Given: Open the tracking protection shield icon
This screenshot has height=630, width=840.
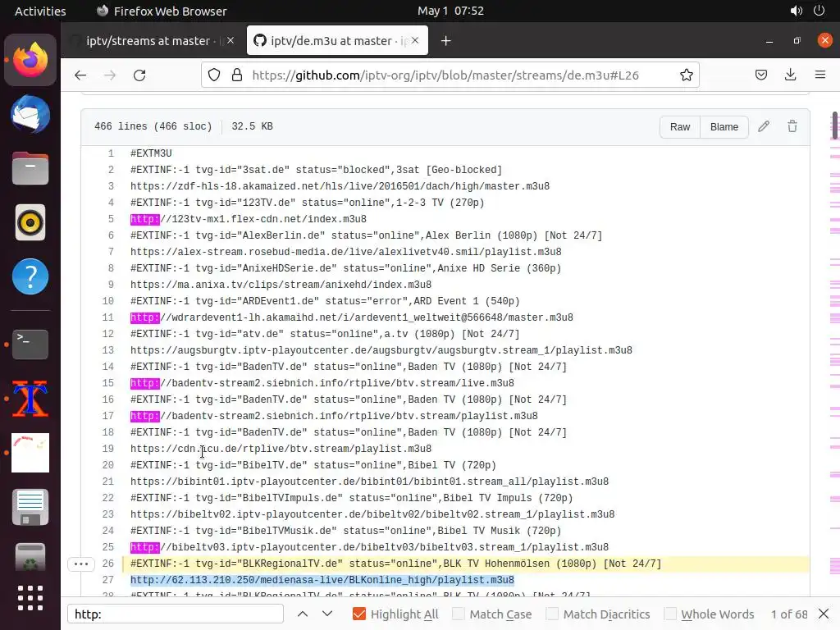Looking at the screenshot, I should pos(214,75).
